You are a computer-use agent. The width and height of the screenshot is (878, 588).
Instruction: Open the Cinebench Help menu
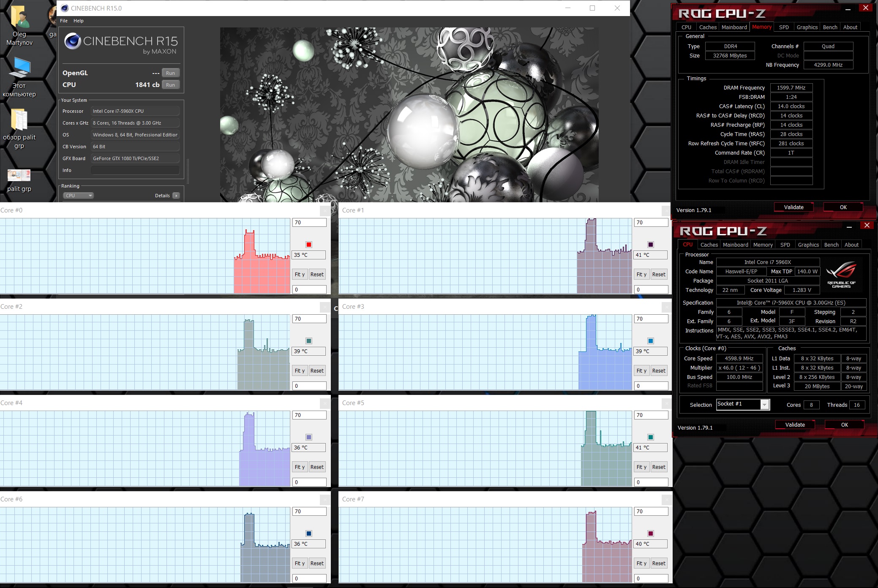tap(78, 21)
